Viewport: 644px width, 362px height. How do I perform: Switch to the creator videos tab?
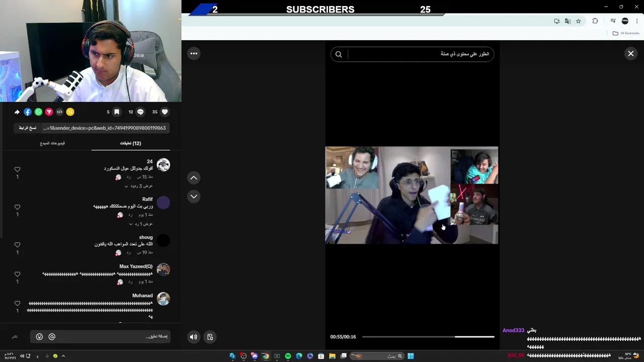(x=52, y=143)
